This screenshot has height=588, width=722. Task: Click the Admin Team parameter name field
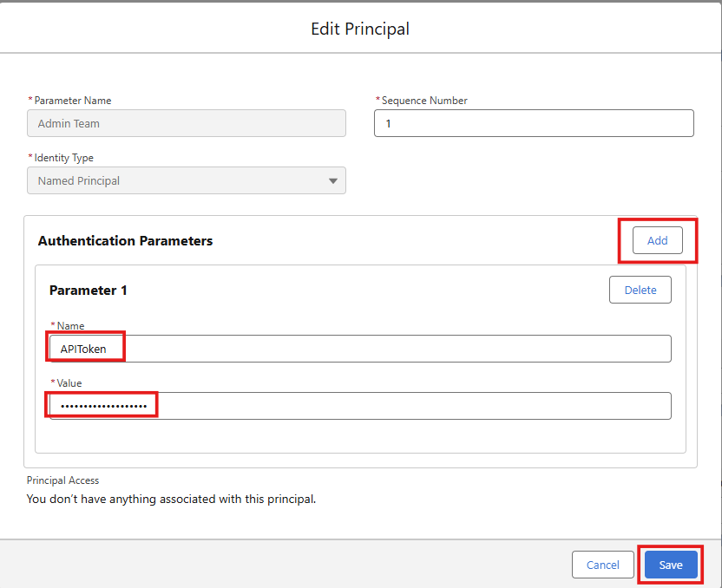(187, 123)
